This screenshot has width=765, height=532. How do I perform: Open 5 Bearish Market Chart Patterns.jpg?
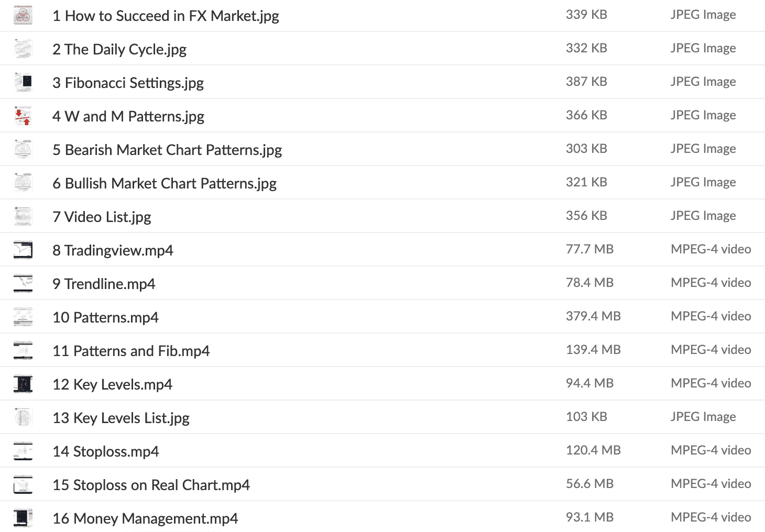coord(167,150)
